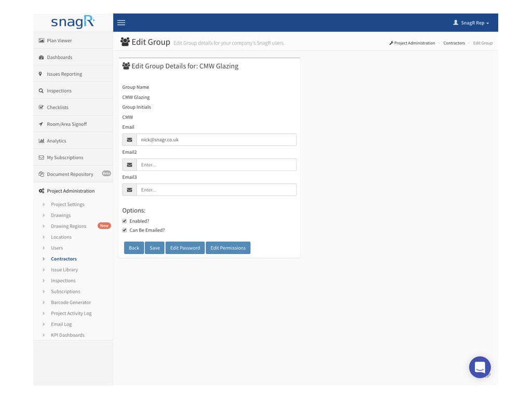Click the snagR logo
This screenshot has width=532, height=399.
click(x=73, y=22)
